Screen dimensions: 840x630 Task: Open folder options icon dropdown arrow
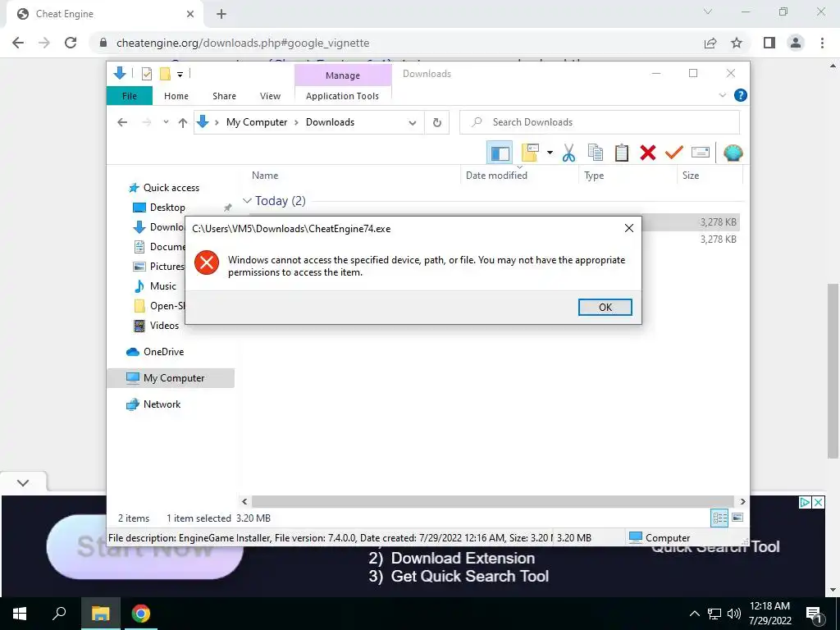(550, 153)
